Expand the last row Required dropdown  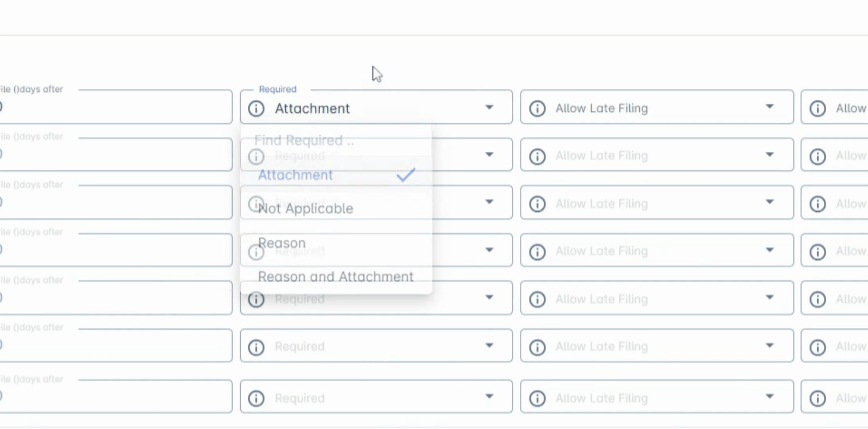[x=489, y=396]
